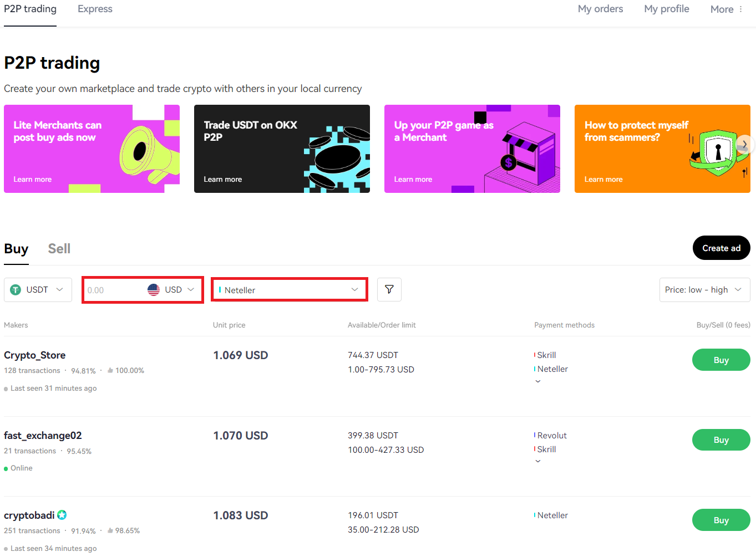Click the 1.069 USD unit price
Viewport: 756px width, 557px height.
point(241,355)
